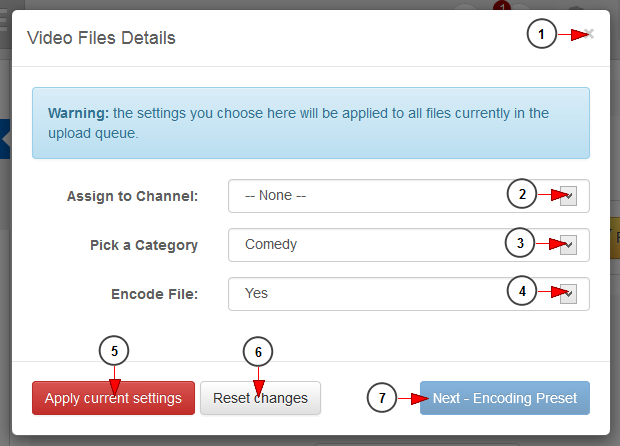Click the Apply current settings button
The image size is (620, 446).
[x=113, y=398]
